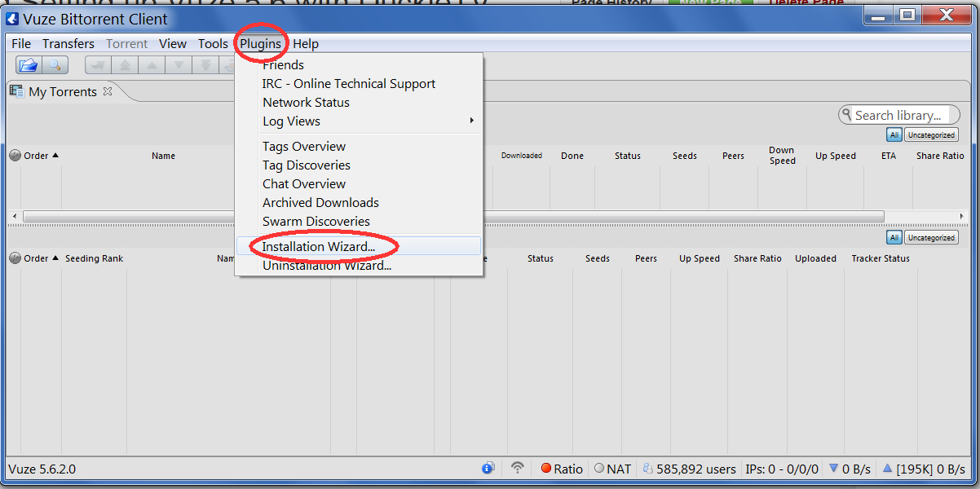Screen dimensions: 980x489
Task: Click the upload speed [195K] 0 B/s entry
Action: coord(924,469)
